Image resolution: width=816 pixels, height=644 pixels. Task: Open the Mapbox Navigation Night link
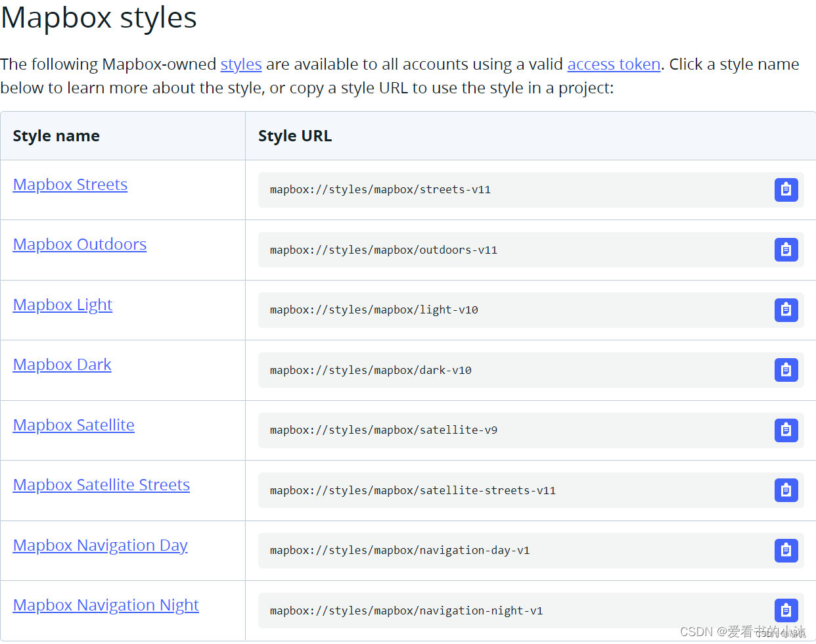point(106,605)
